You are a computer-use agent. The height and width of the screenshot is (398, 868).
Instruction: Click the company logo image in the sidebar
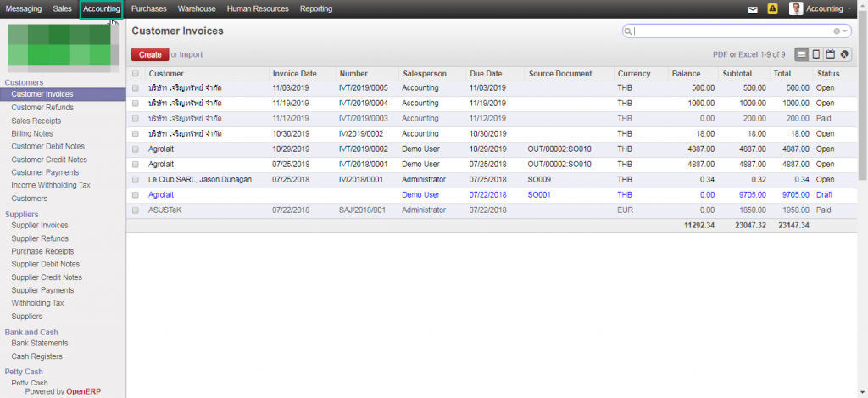[x=59, y=47]
